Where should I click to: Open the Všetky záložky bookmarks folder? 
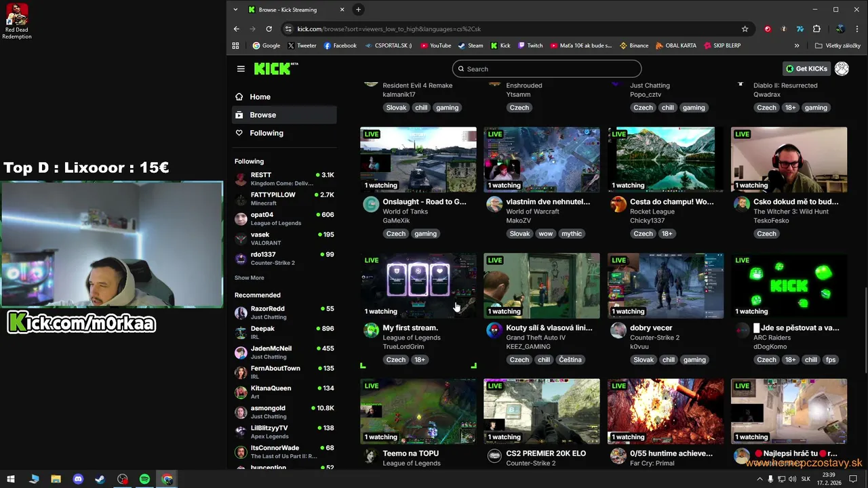pos(838,45)
